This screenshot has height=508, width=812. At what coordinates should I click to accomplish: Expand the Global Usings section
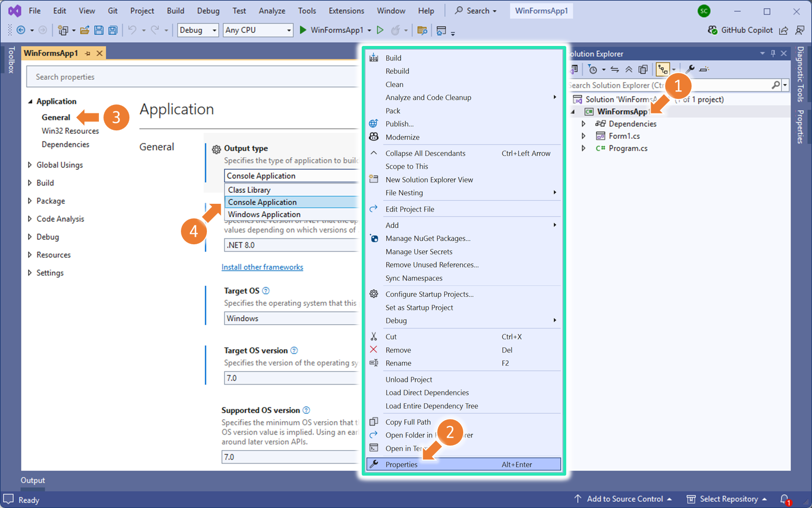tap(30, 165)
